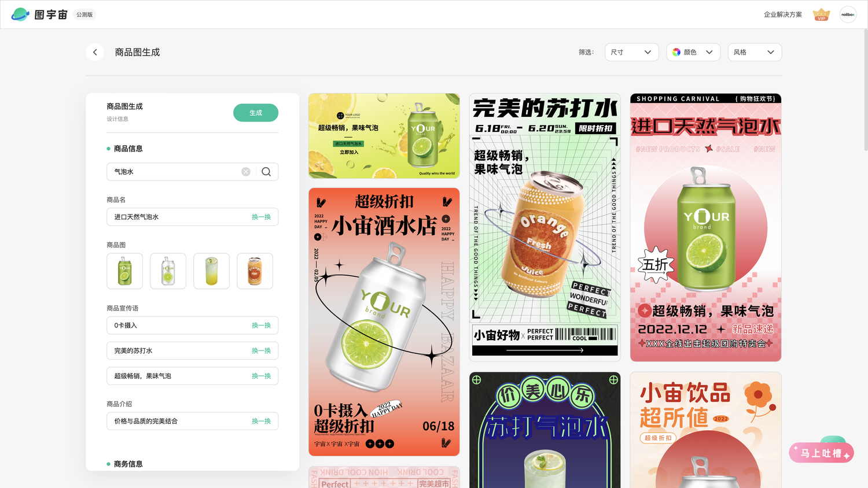This screenshot has width=868, height=488.
Task: Click the 商品信息 section heading
Action: pyautogui.click(x=128, y=149)
